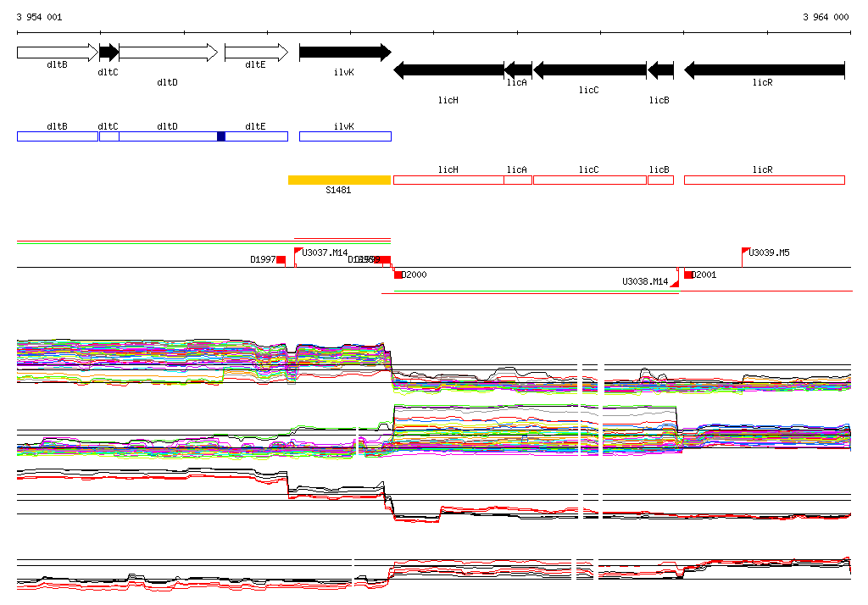Click the red-outlined licH box
The height and width of the screenshot is (605, 868).
coord(448,180)
